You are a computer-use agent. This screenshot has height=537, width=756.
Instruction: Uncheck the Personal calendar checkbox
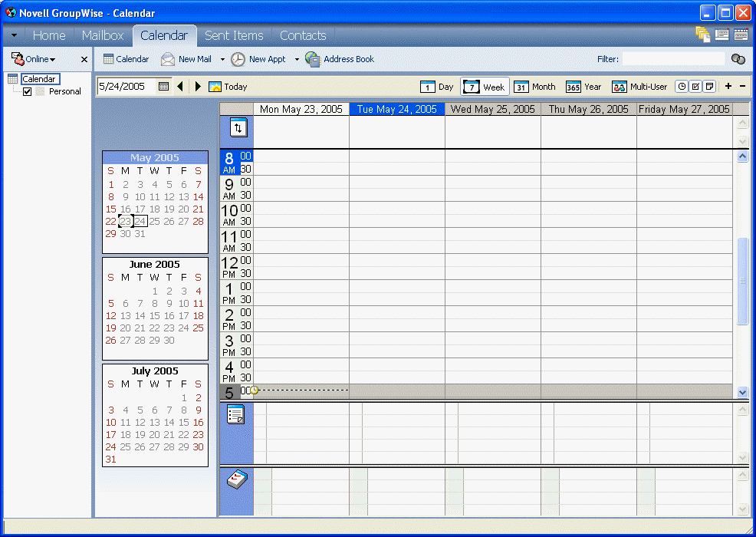28,91
